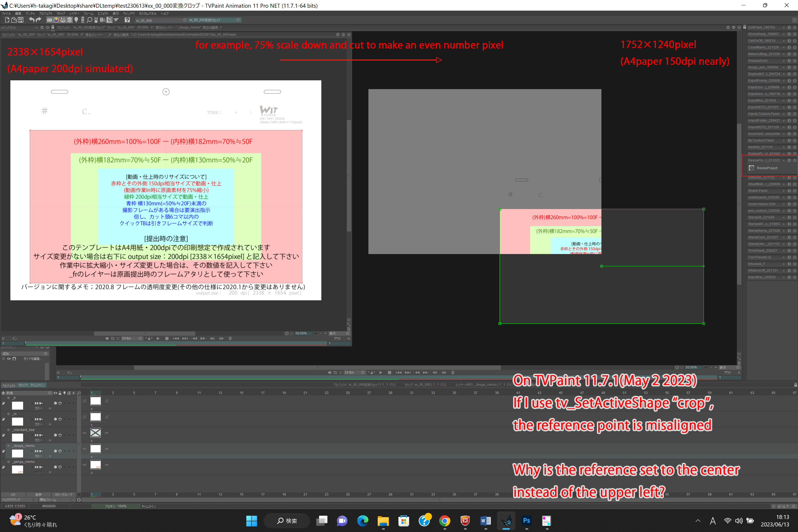798x532 pixels.
Task: Click the left viewer horizontal scrollbar
Action: pyautogui.click(x=144, y=334)
